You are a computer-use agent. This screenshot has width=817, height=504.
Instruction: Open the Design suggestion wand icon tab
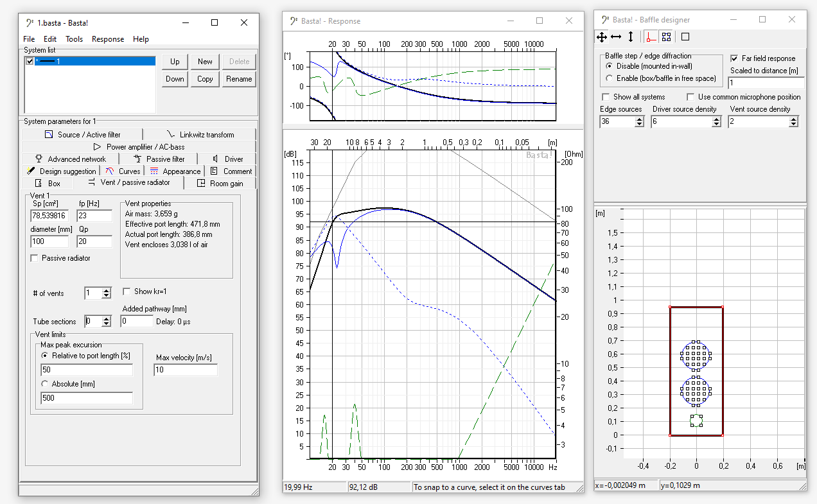(x=31, y=171)
